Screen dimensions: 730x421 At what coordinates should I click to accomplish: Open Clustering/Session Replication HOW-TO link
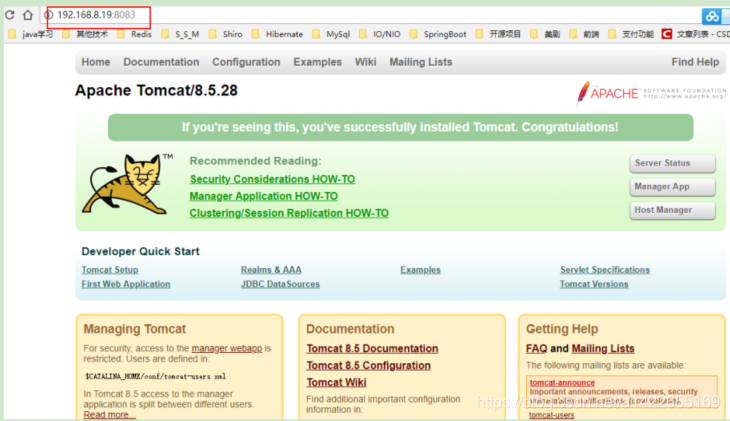coord(289,213)
